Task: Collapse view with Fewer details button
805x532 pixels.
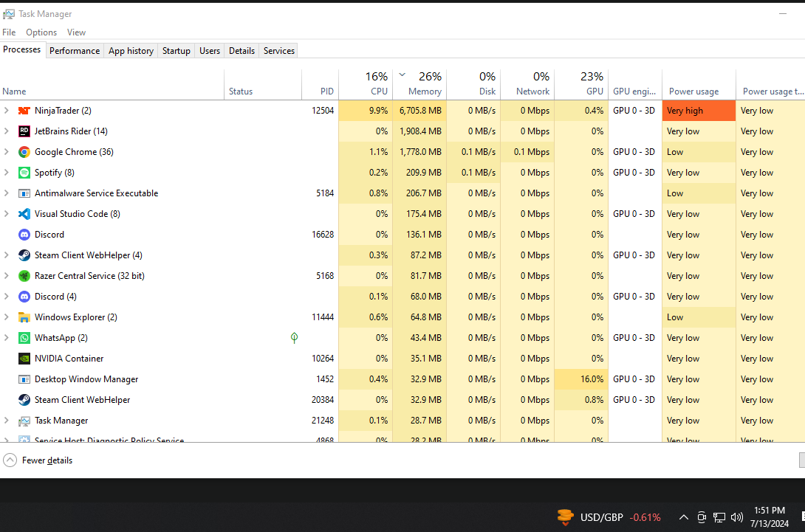Action: (x=38, y=460)
